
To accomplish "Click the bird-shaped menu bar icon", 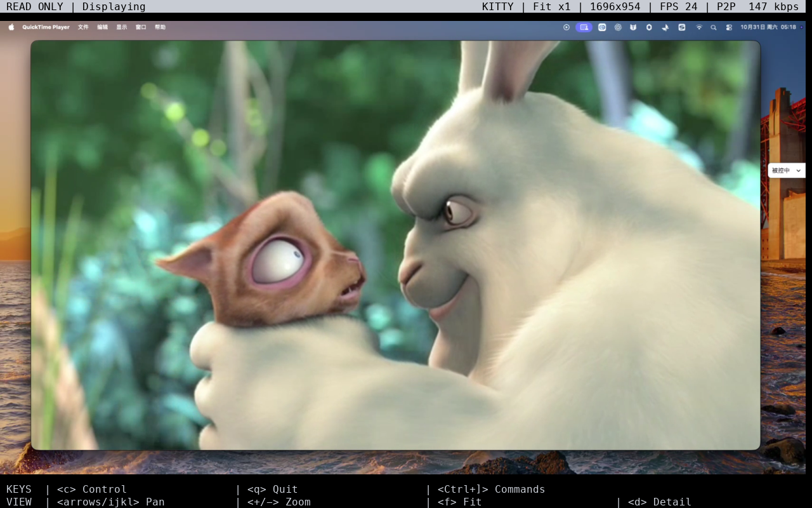I will point(665,27).
